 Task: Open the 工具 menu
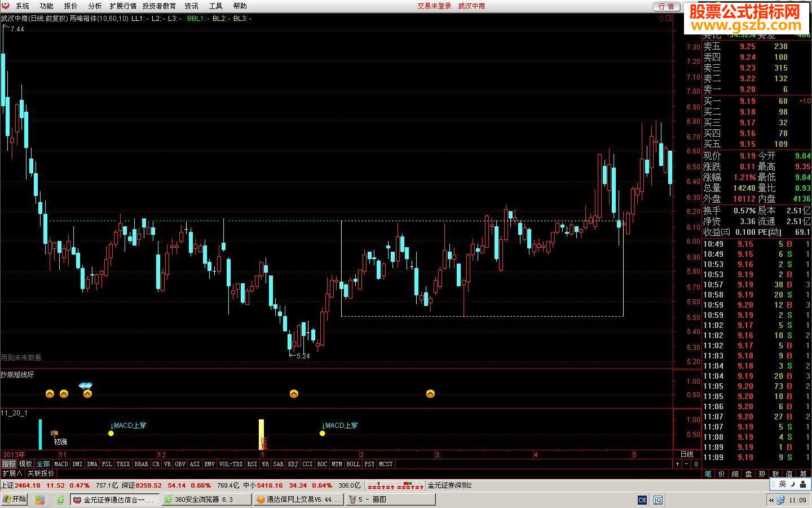tap(216, 6)
